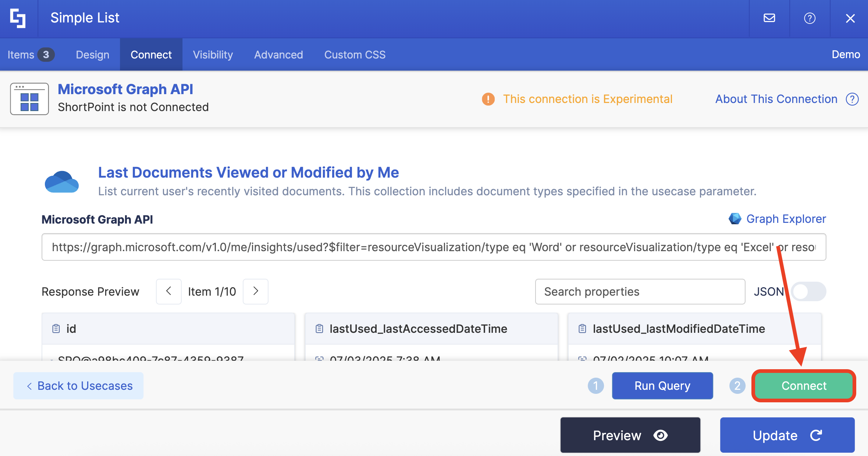Click the question icon beside About This Connection
Viewport: 868px width, 456px height.
coord(852,99)
